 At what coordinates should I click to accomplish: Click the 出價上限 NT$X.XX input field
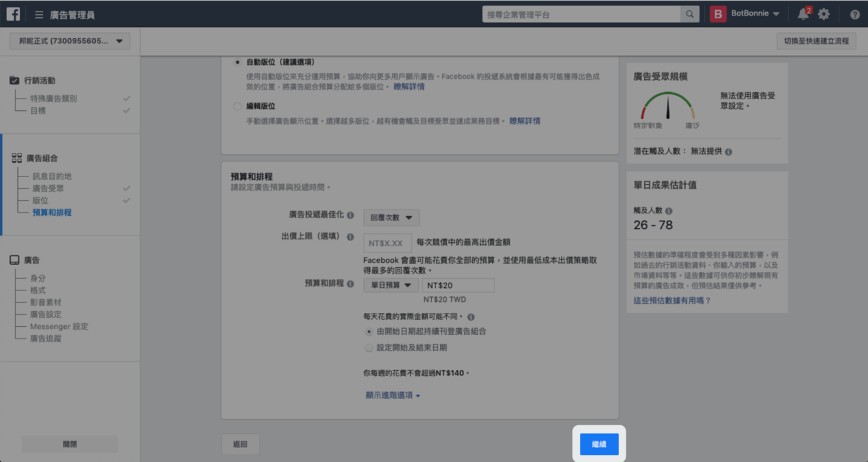pyautogui.click(x=387, y=243)
